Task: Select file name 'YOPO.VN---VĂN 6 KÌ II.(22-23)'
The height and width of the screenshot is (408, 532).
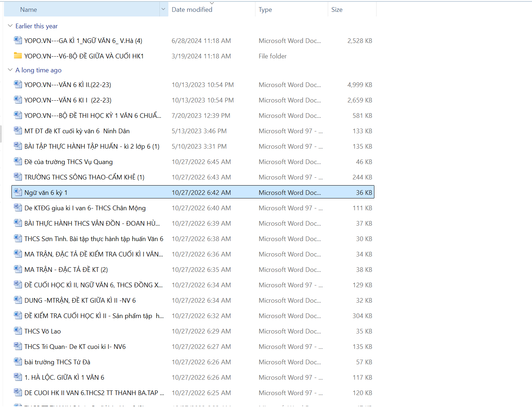Action: (68, 85)
